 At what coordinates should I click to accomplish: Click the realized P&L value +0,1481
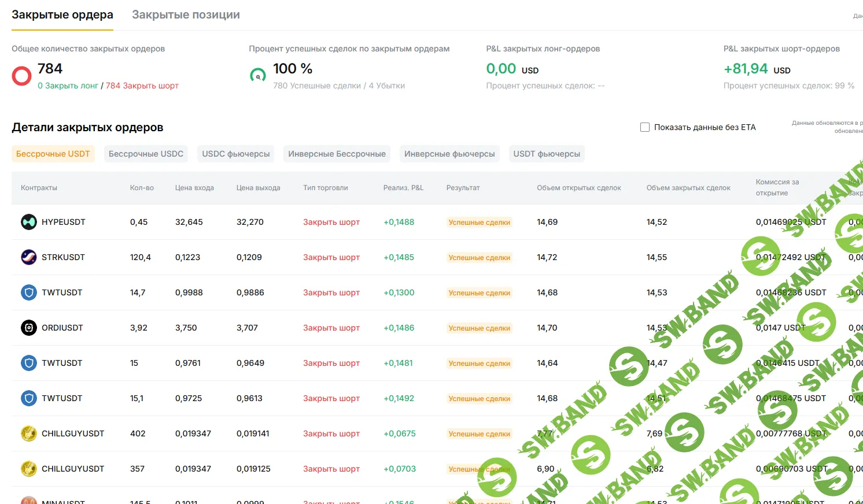point(398,363)
